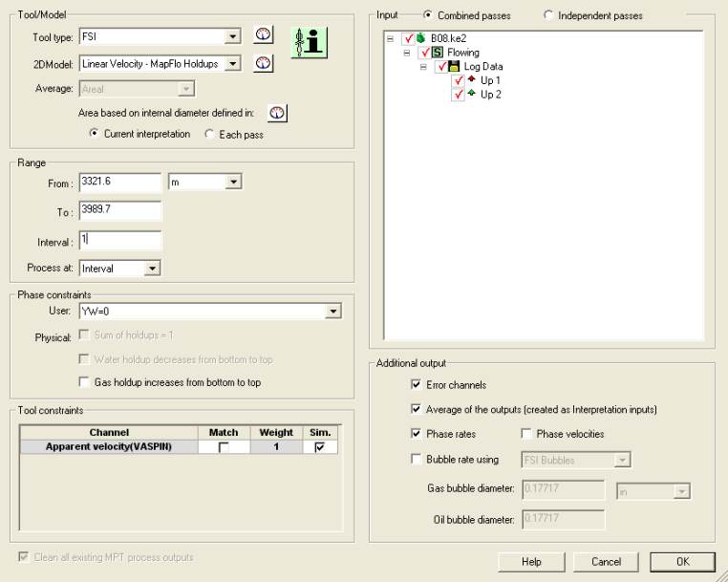The height and width of the screenshot is (582, 728).
Task: Click the Help button
Action: 531,561
